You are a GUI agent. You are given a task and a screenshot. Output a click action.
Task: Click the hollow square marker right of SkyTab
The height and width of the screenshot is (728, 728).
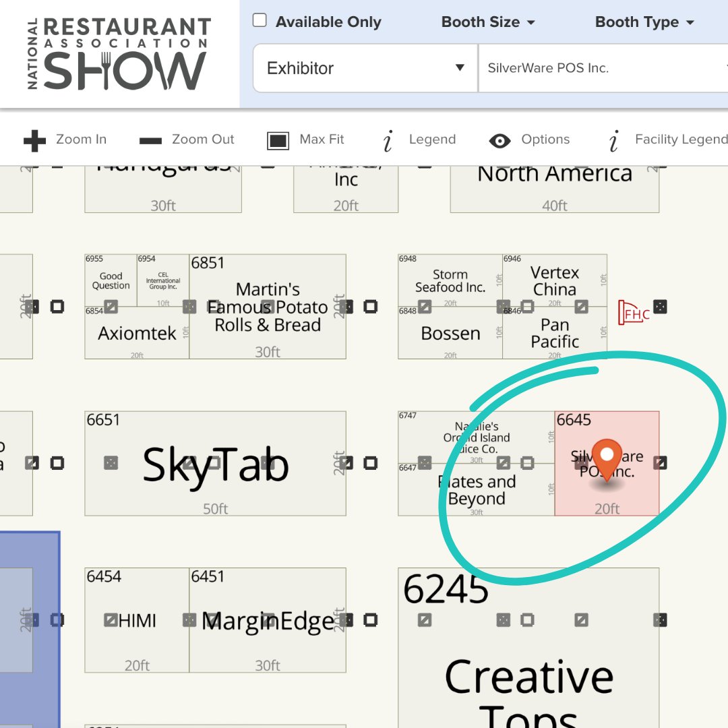pyautogui.click(x=370, y=462)
